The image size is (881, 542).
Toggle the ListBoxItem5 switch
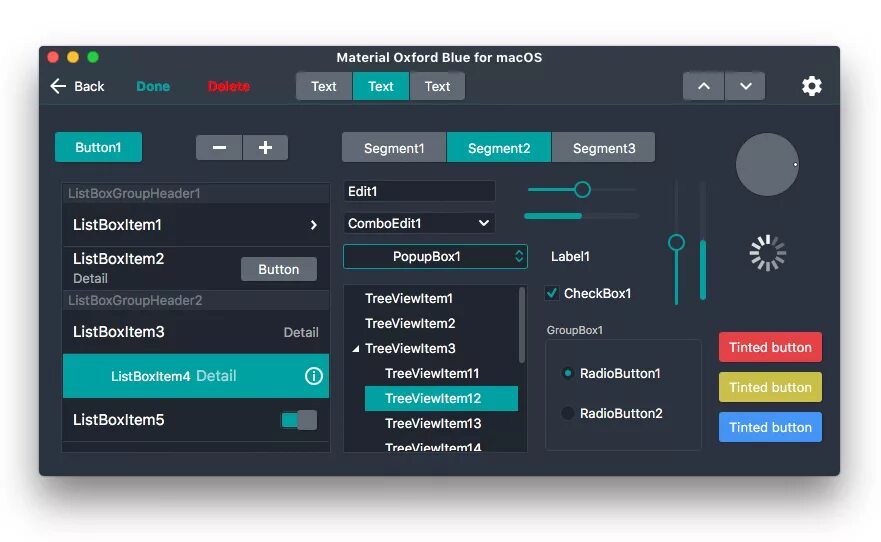click(x=299, y=420)
